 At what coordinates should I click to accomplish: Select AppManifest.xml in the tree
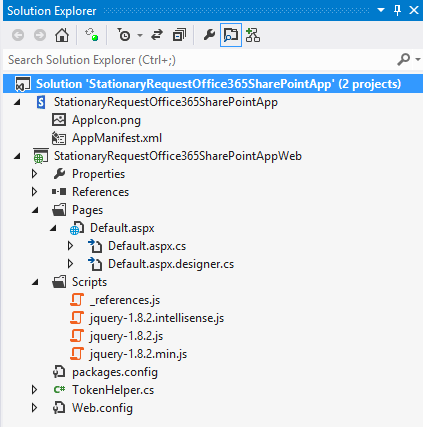117,138
